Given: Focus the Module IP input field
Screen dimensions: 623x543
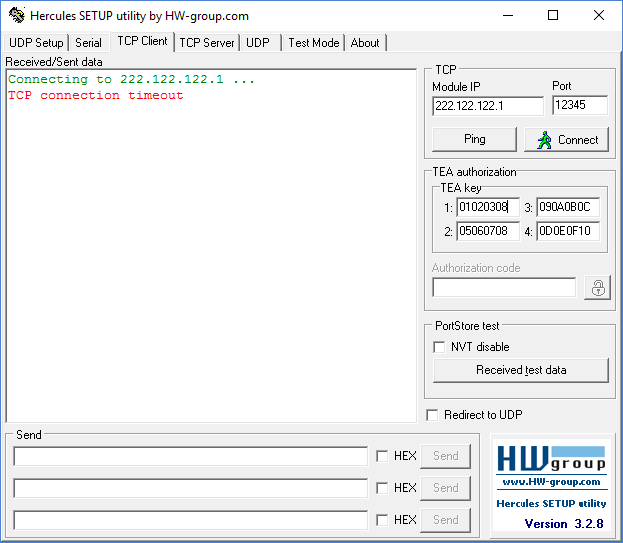Looking at the screenshot, I should click(x=488, y=106).
